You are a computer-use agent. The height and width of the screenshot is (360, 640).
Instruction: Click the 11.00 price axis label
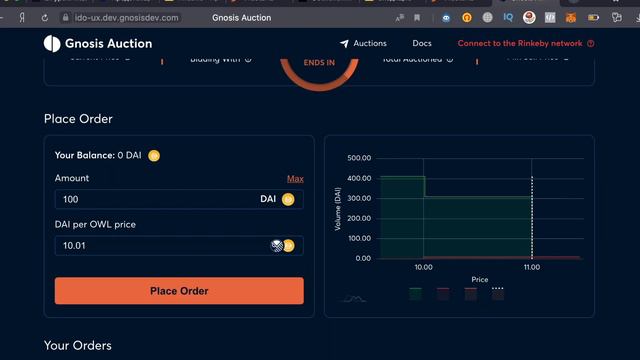532,267
